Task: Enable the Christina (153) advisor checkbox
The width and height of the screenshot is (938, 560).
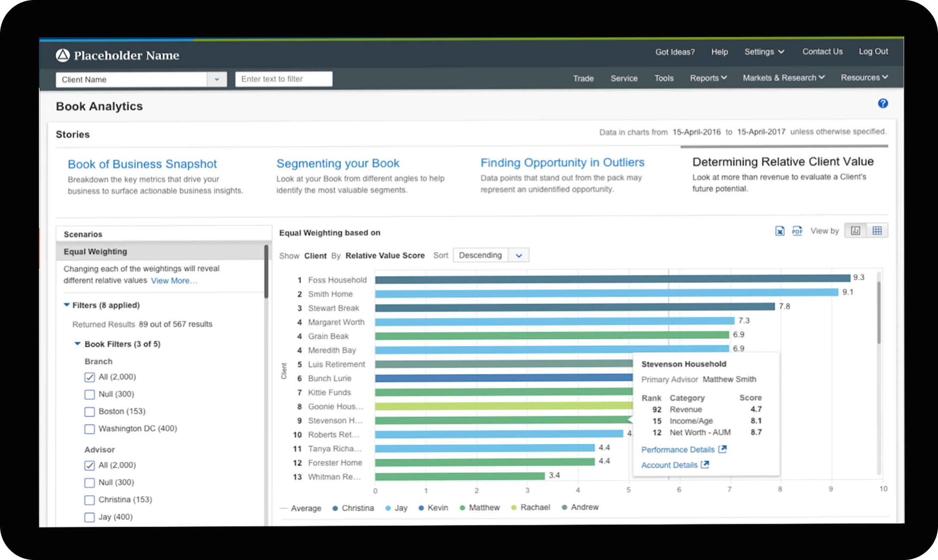Action: click(89, 500)
